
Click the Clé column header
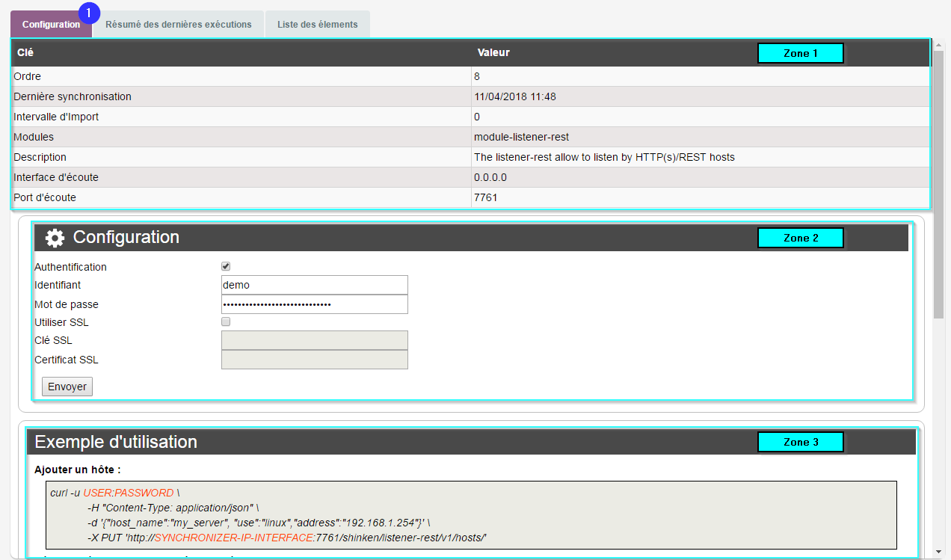[x=25, y=53]
